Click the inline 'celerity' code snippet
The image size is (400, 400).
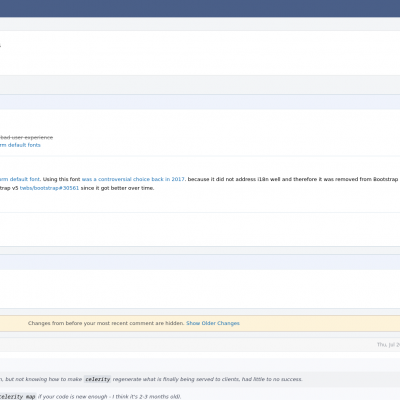coord(97,379)
